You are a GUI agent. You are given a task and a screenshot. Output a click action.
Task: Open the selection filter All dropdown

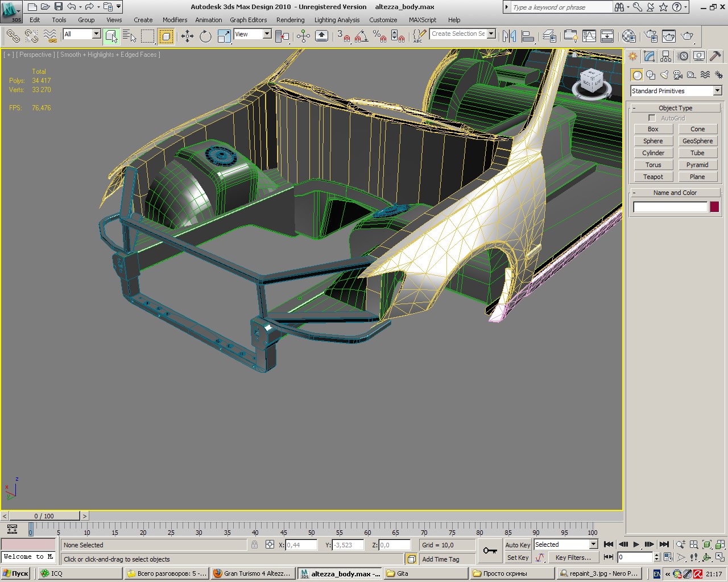pos(96,34)
